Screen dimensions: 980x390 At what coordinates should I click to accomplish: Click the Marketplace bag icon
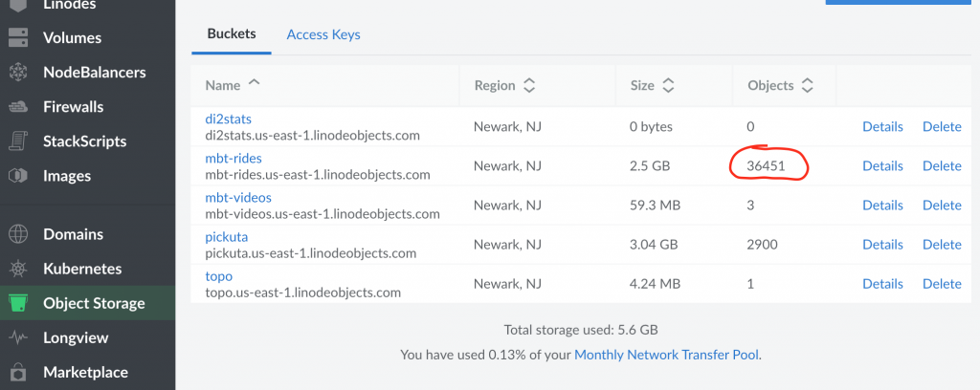click(18, 373)
